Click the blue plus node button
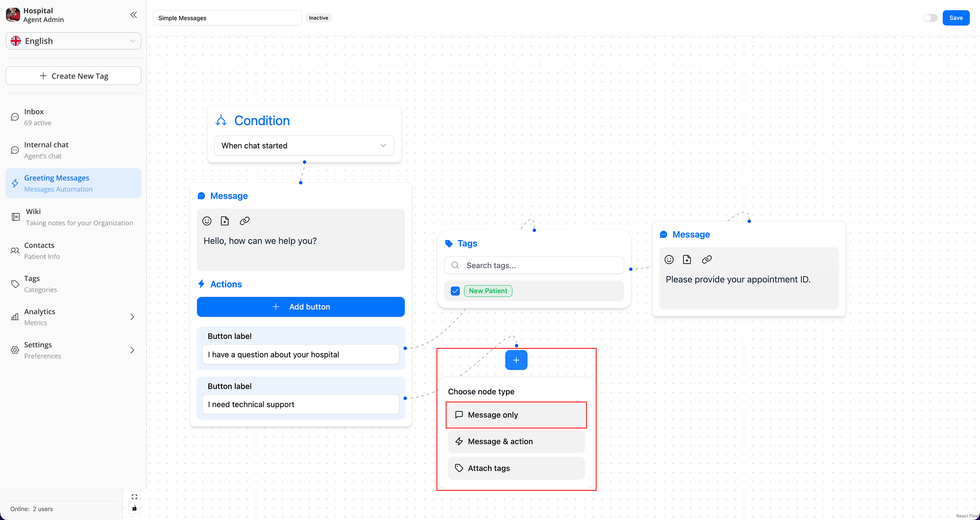Screen dimensions: 980x520 point(516,360)
